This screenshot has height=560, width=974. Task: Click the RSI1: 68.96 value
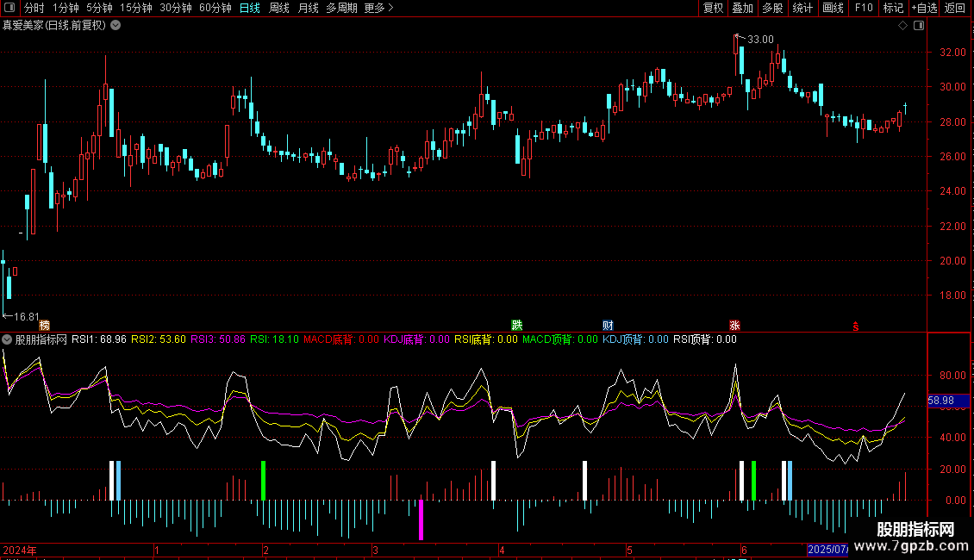[x=99, y=339]
